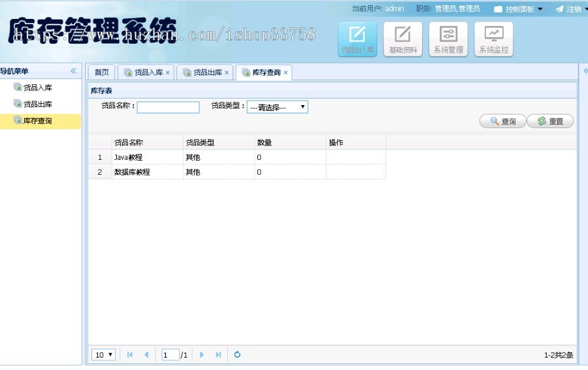
Task: Open the 货品类型 dropdown
Action: (x=278, y=107)
